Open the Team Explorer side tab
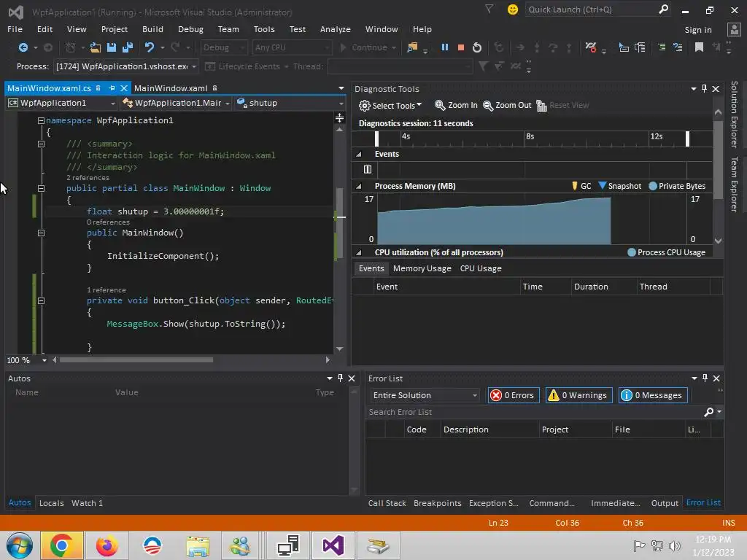The height and width of the screenshot is (560, 747). tap(734, 184)
